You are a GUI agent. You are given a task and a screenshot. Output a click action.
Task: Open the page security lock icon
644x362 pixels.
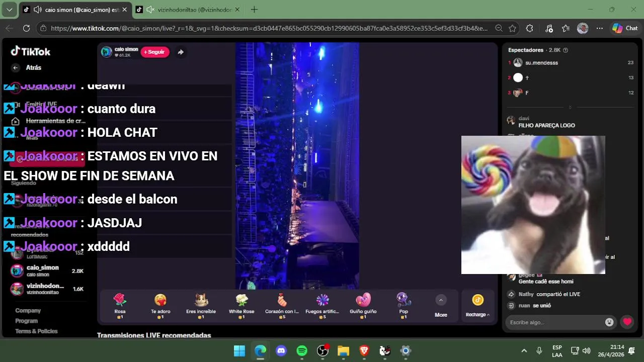(x=44, y=29)
